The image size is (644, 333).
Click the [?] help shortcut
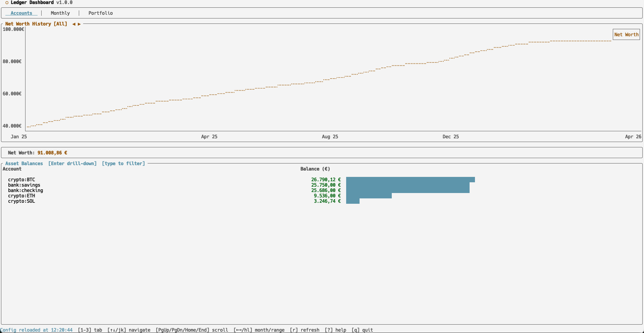click(x=335, y=330)
